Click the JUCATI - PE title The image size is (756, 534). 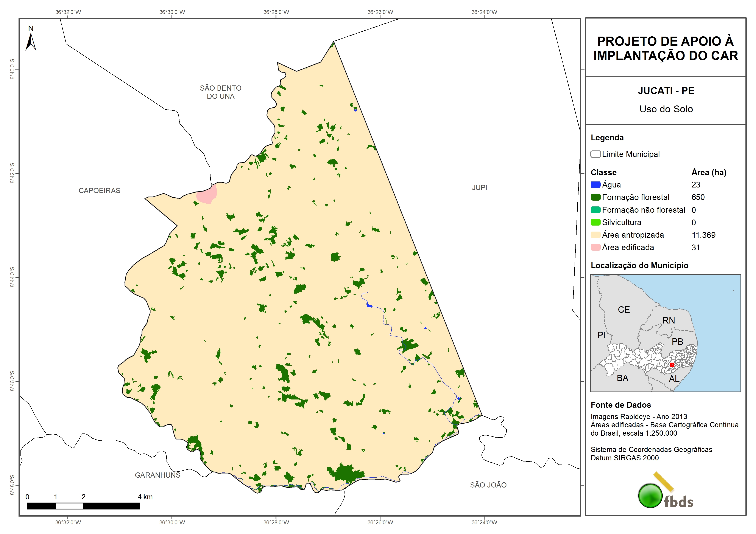(x=666, y=90)
